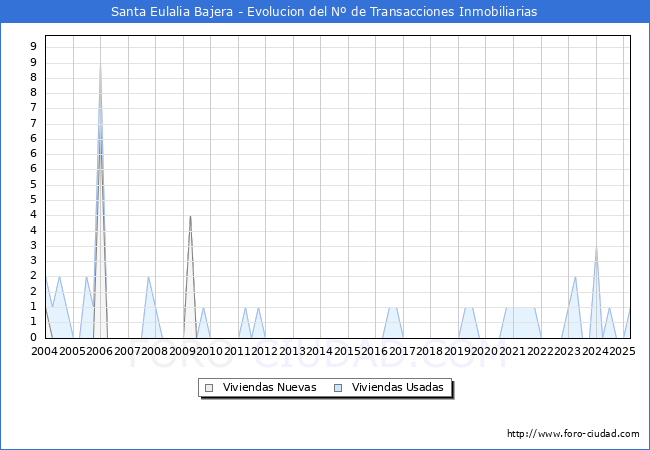Click the 2010 x-axis label

209,351
